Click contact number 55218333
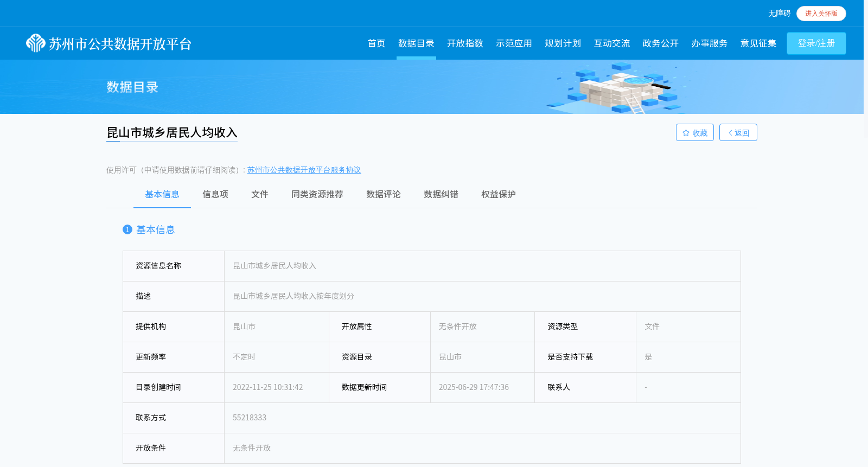The width and height of the screenshot is (868, 467). pos(250,418)
